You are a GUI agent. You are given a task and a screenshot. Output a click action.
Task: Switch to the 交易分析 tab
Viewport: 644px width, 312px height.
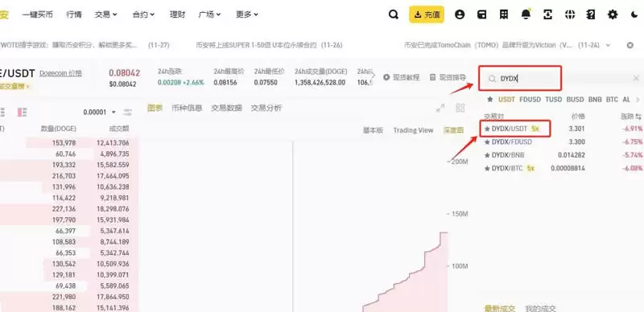click(266, 108)
